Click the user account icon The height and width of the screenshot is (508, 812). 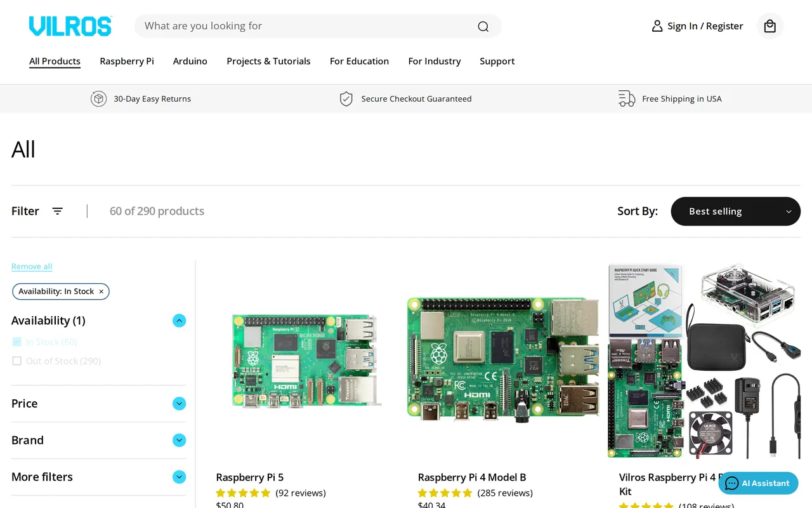click(x=657, y=26)
